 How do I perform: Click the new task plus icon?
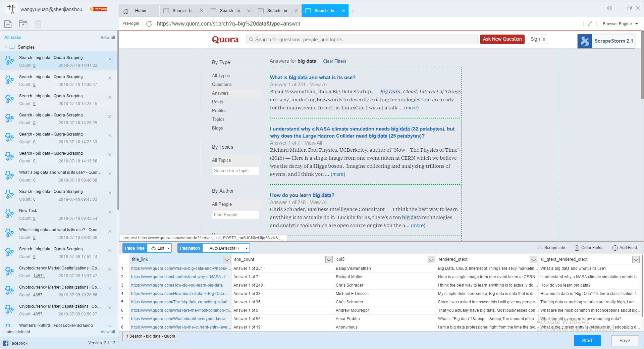(8, 24)
